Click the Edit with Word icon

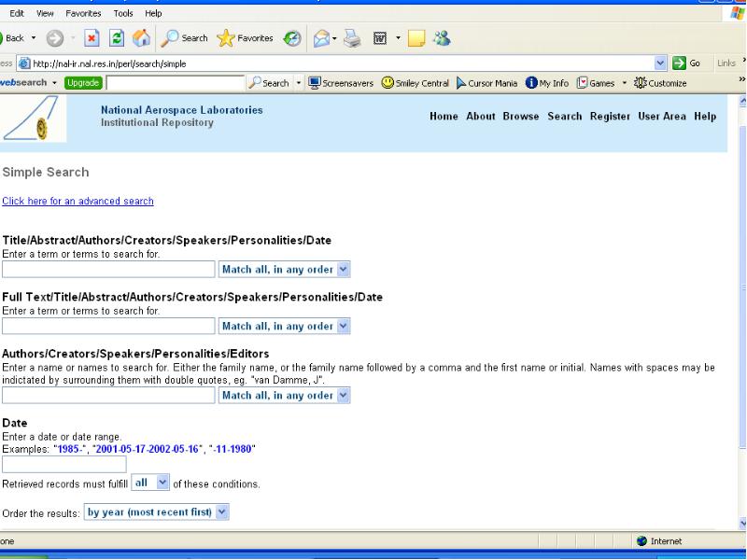(380, 38)
